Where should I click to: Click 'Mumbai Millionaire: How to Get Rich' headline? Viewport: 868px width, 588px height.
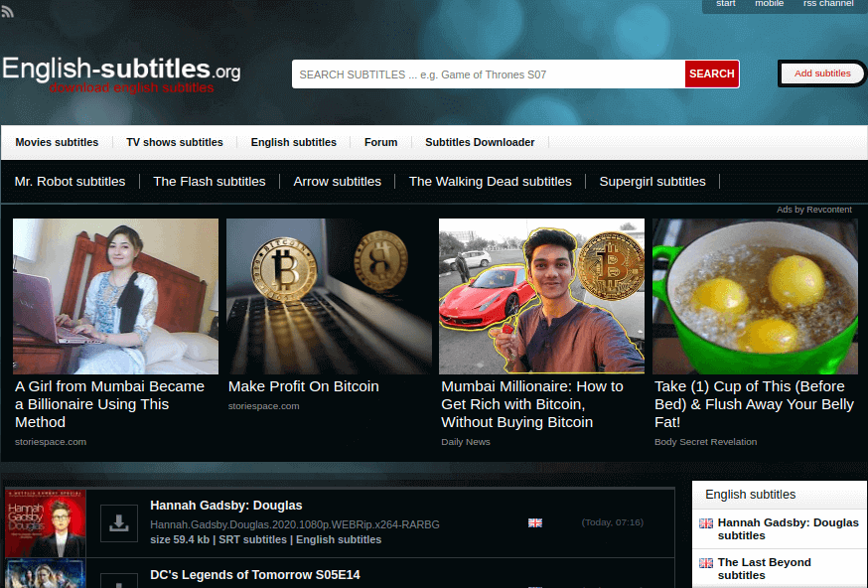coord(532,404)
